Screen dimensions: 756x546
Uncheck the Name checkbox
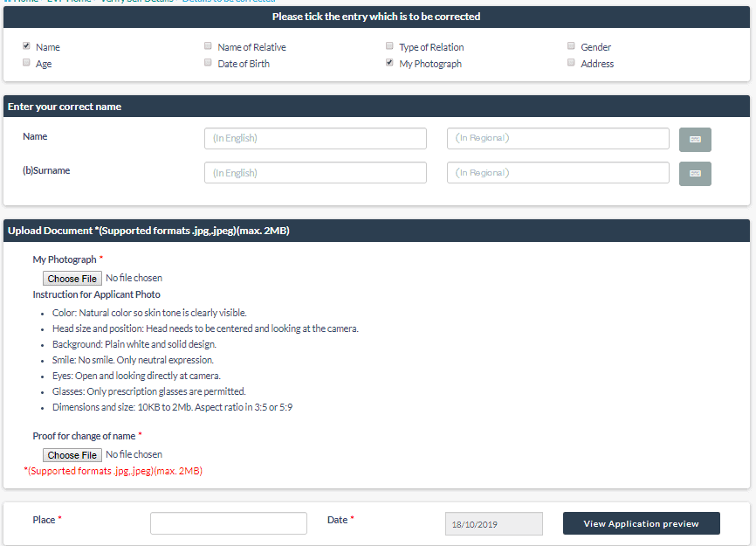26,45
